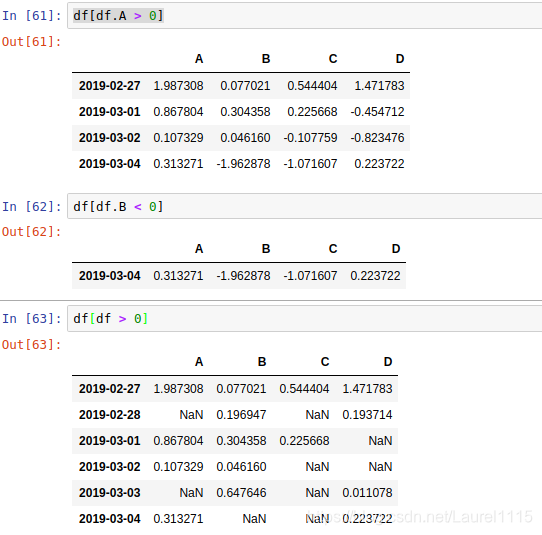Screen dimensions: 542x535
Task: Select the In [63] prompt label
Action: coord(31,318)
